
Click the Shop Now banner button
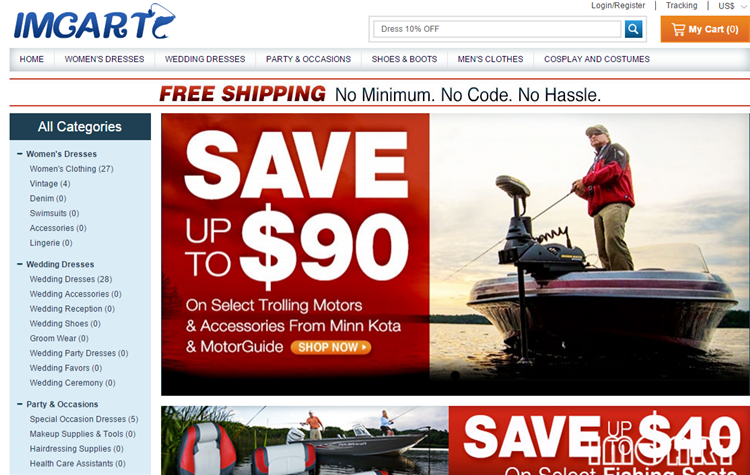coord(331,347)
